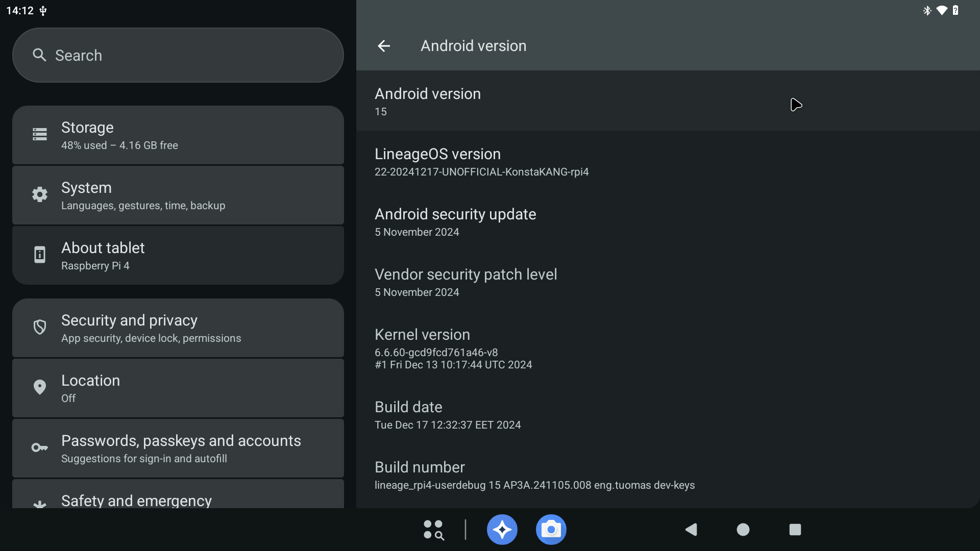Select About tablet in sidebar
Viewport: 980px width, 551px height.
pos(178,256)
